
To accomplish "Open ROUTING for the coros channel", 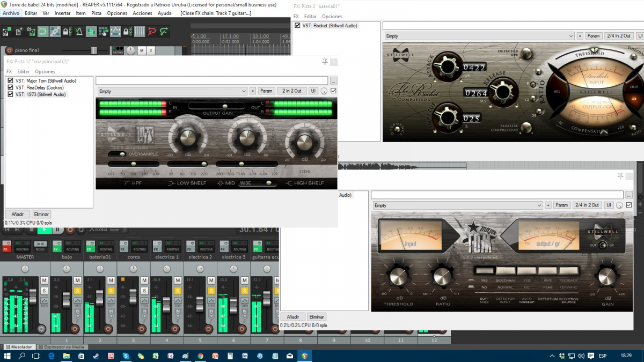I will (140, 246).
